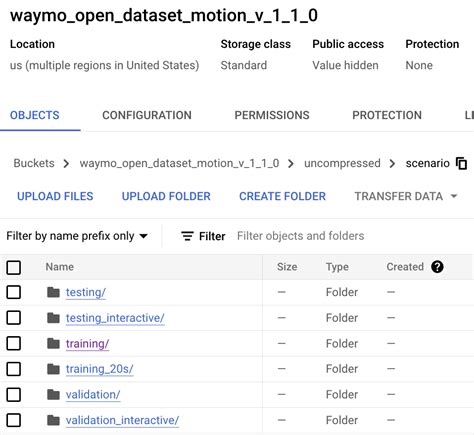Click the folder icon beside validation_interactive/
Screen dimensions: 474x435
[x=53, y=420]
